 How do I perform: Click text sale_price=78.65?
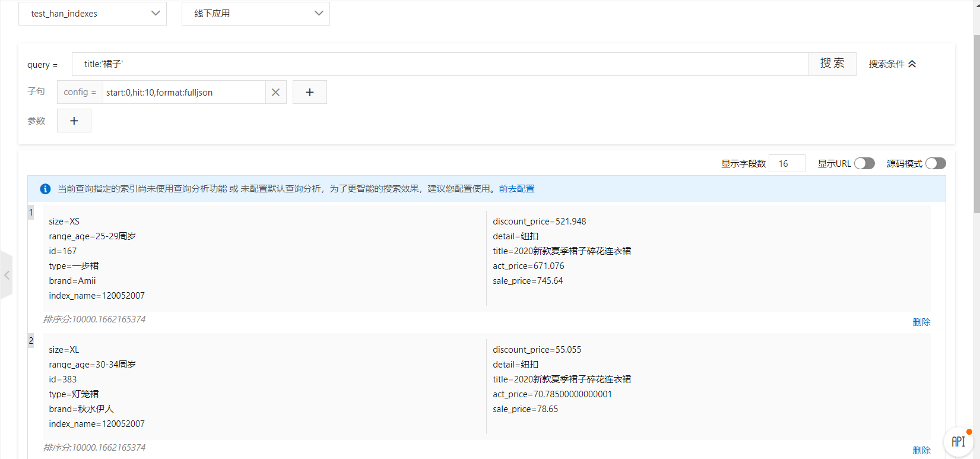click(x=525, y=409)
